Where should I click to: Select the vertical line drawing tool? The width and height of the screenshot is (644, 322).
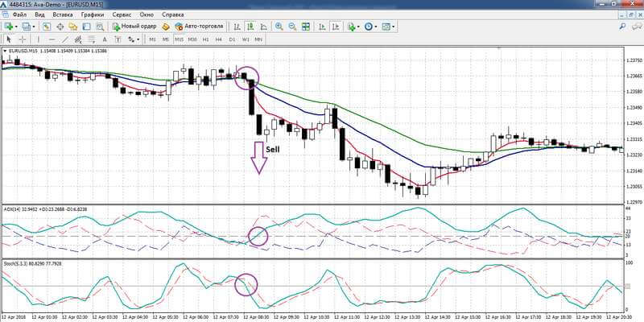[x=38, y=39]
